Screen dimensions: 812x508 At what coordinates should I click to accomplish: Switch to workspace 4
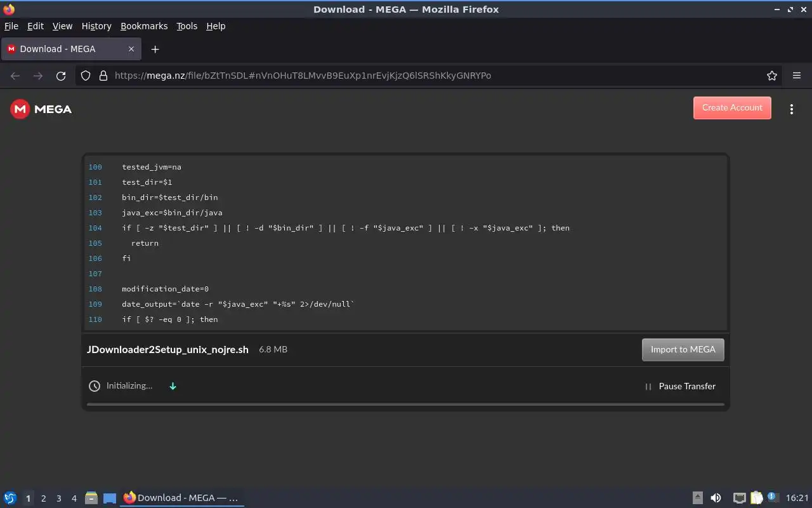[x=74, y=498]
